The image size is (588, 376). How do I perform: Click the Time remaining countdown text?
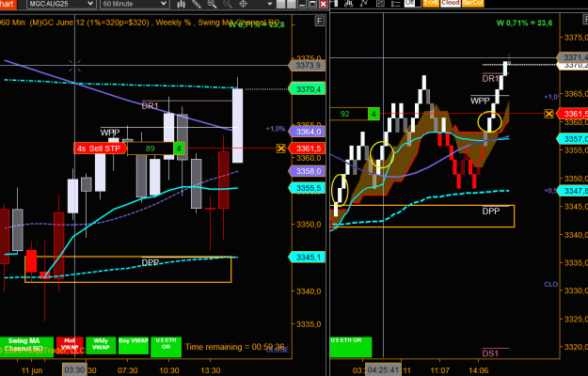click(235, 347)
